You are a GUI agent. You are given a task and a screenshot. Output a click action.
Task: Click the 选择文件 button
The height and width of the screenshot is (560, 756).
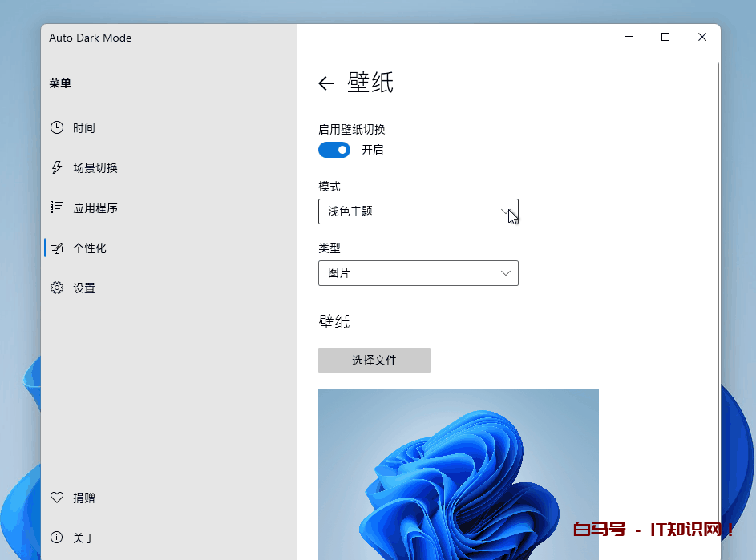coord(374,361)
